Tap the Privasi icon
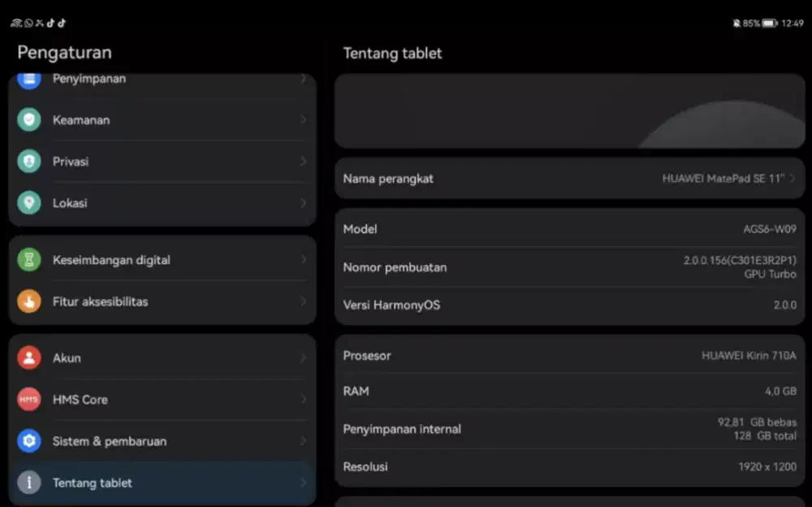Image resolution: width=812 pixels, height=507 pixels. 29,161
